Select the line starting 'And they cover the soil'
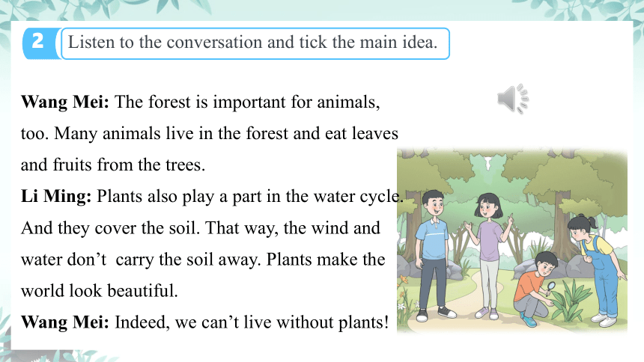The image size is (644, 362). tap(201, 228)
